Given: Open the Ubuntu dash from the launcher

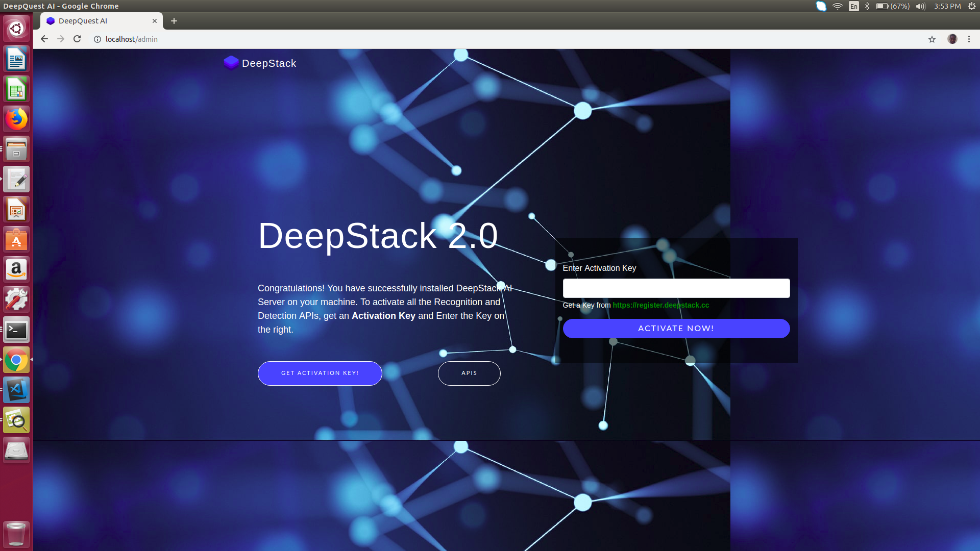Looking at the screenshot, I should (x=16, y=28).
